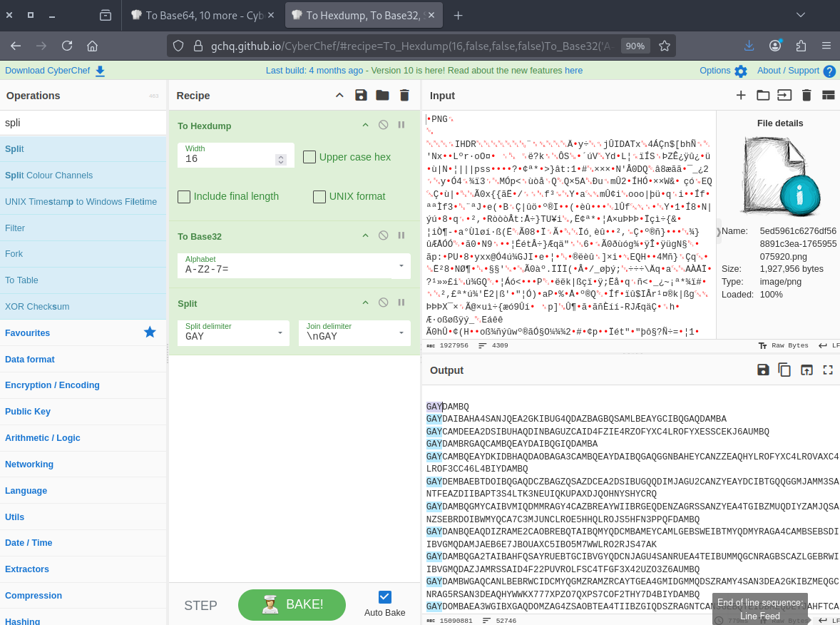Clear the recipe with the trash icon

point(404,96)
